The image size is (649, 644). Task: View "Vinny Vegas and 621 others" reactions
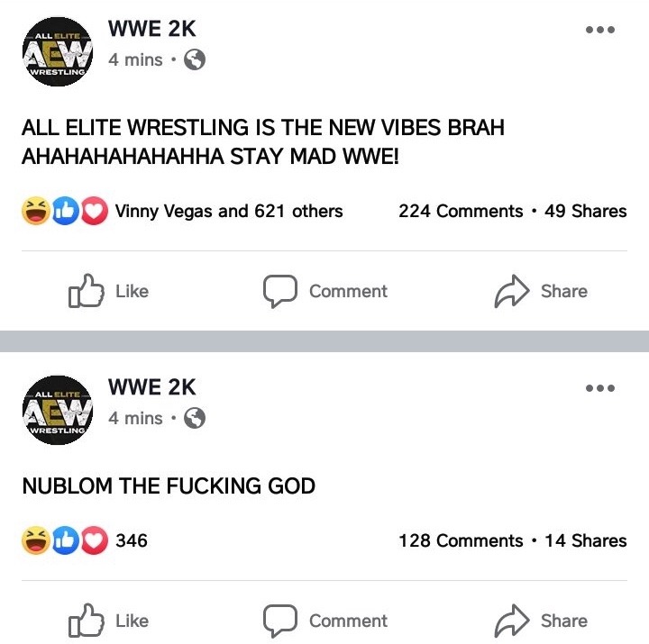[x=229, y=212]
